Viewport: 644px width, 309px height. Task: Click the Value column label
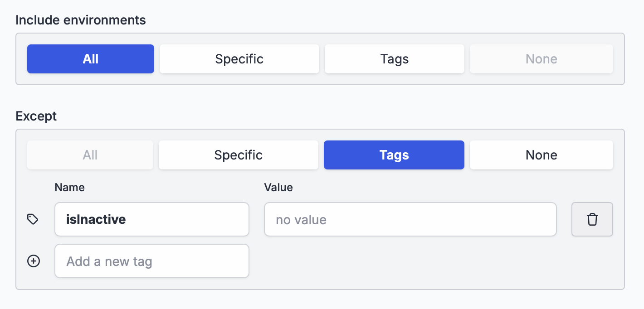(x=278, y=187)
